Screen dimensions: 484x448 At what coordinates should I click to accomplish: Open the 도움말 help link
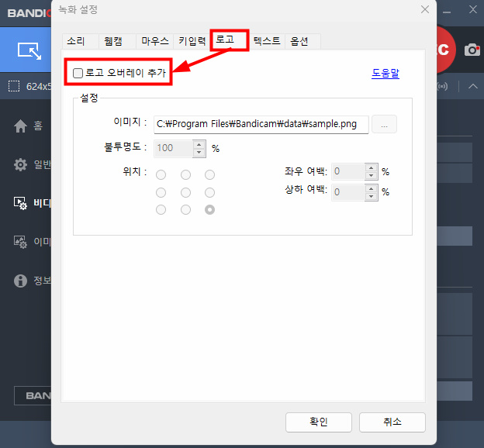click(x=385, y=73)
